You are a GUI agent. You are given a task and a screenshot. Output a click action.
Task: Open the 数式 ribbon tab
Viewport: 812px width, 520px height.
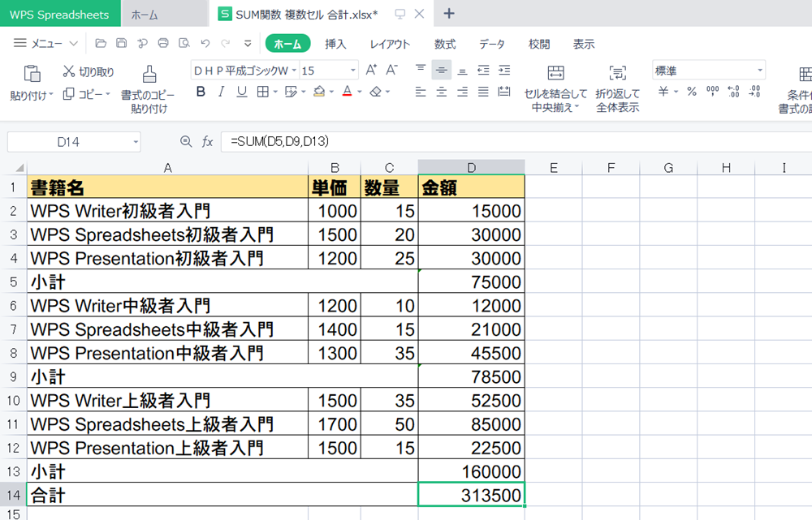(445, 44)
